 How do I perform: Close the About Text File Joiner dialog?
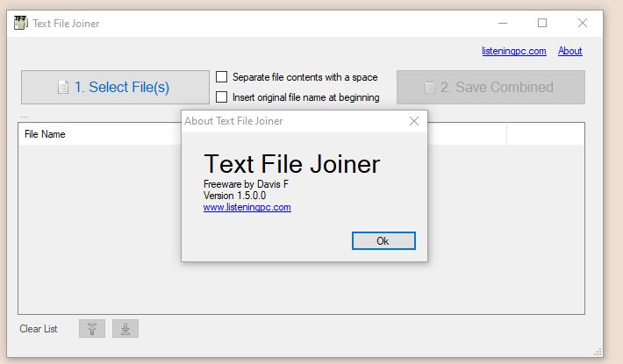point(414,121)
